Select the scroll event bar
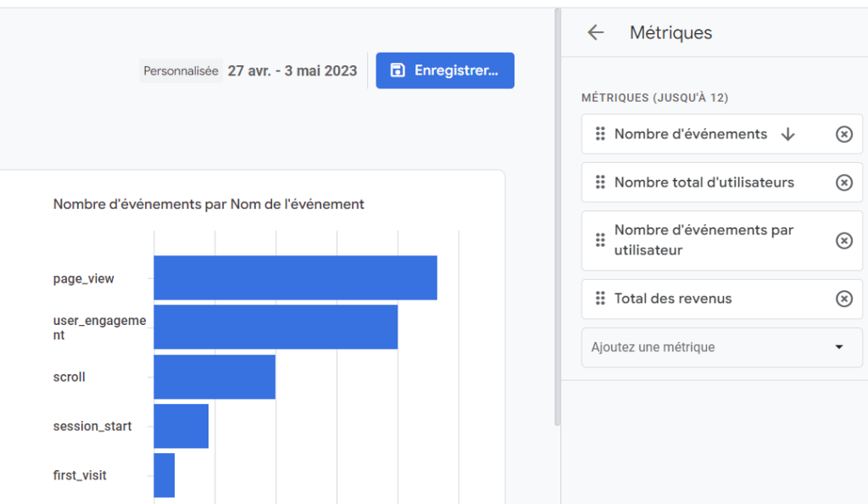868x504 pixels. tap(214, 377)
